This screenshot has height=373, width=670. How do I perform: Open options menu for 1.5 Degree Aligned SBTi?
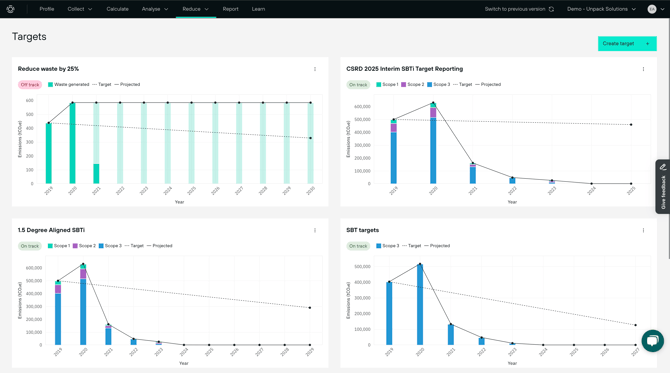(315, 230)
